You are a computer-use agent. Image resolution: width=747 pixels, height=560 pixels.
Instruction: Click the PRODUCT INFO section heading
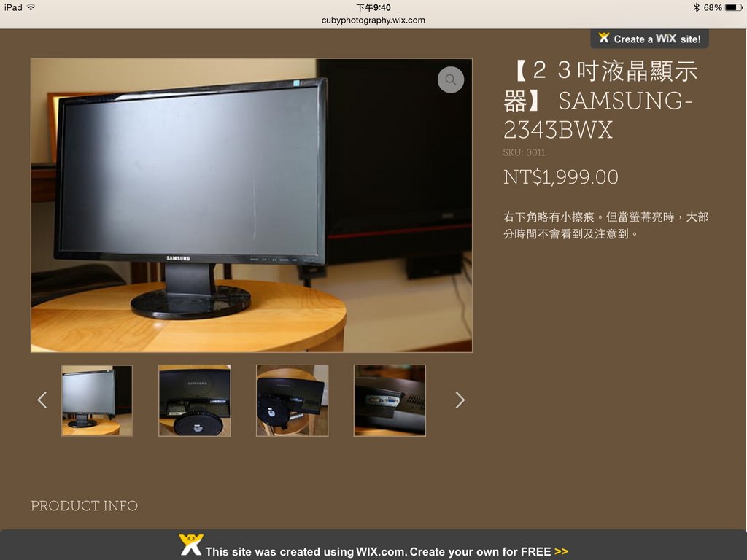(84, 506)
